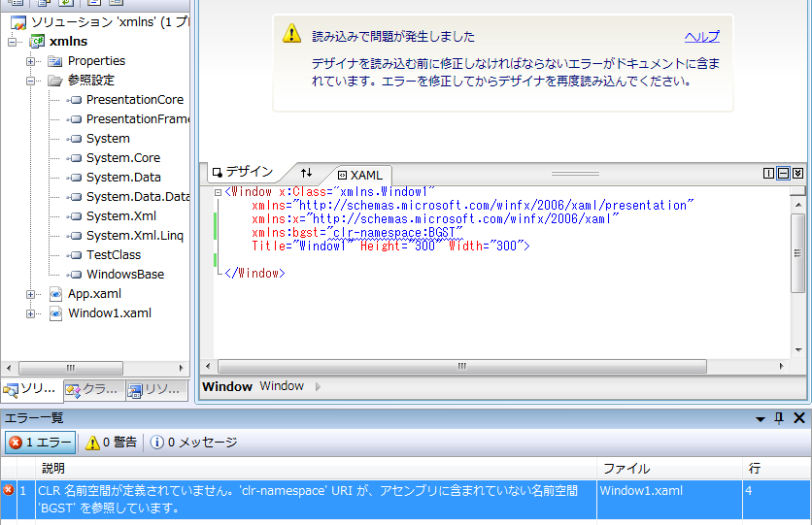Viewport: 812px width, 525px height.
Task: Click the Properties folder icon
Action: (x=55, y=61)
